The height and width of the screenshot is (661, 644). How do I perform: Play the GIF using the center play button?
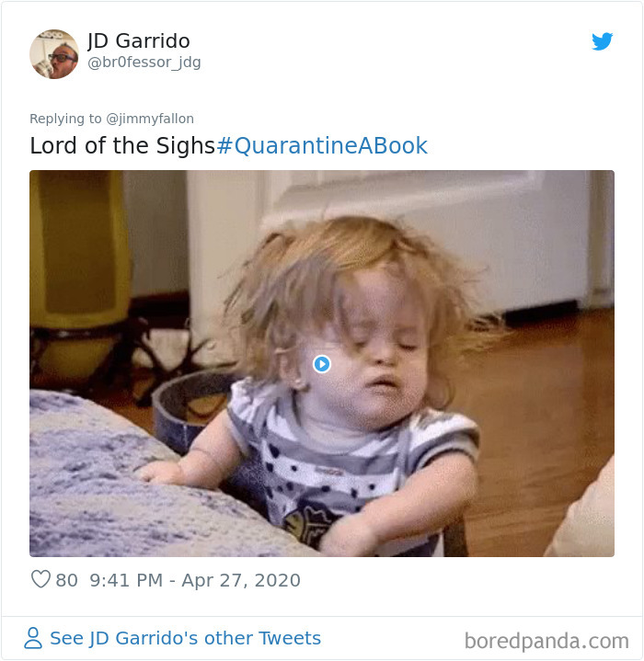[322, 364]
